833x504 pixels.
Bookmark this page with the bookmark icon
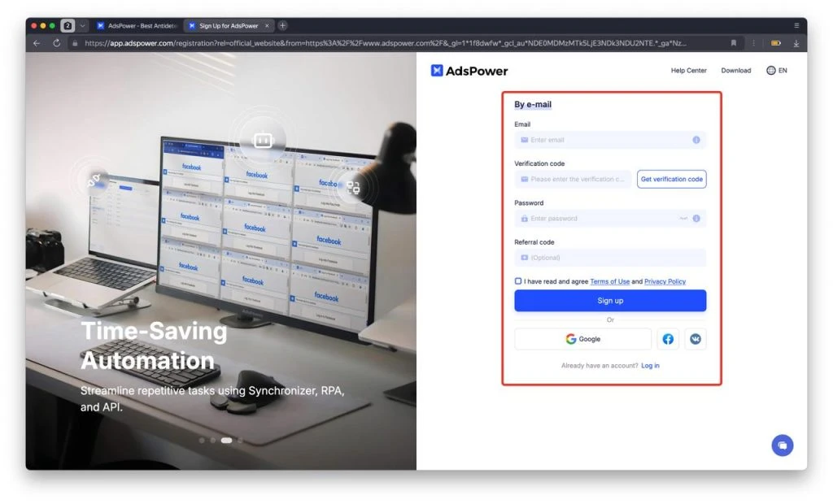pos(734,43)
